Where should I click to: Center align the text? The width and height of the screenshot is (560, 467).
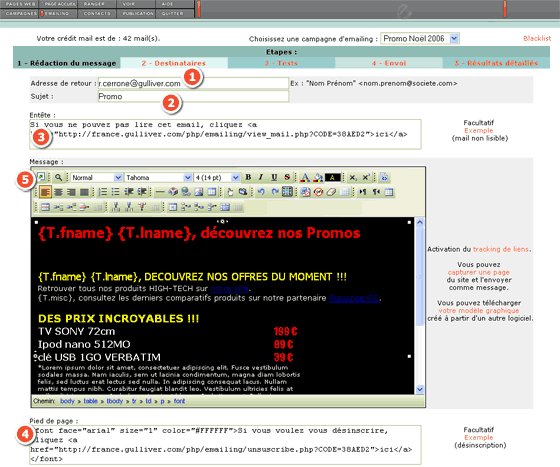coord(58,192)
